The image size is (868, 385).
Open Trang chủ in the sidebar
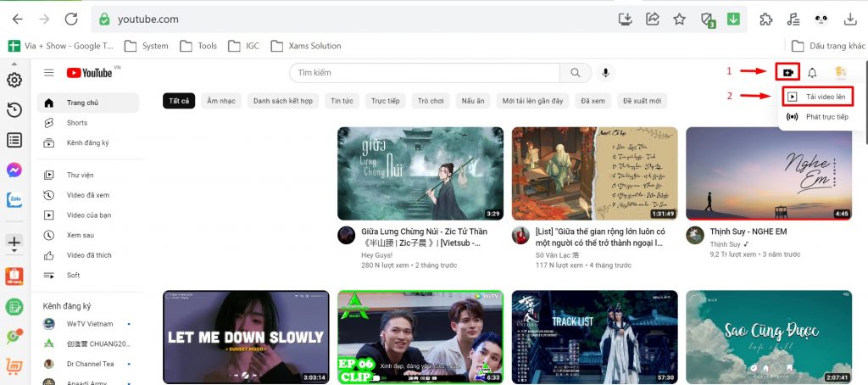88,103
